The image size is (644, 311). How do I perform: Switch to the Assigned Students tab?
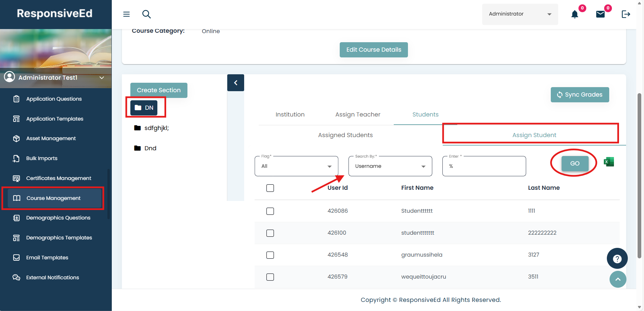click(x=345, y=135)
